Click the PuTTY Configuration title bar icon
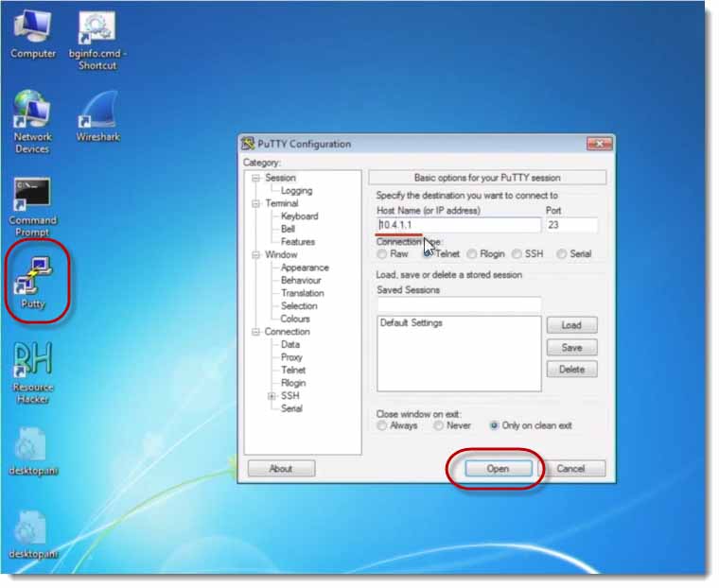This screenshot has width=719, height=588. [248, 144]
